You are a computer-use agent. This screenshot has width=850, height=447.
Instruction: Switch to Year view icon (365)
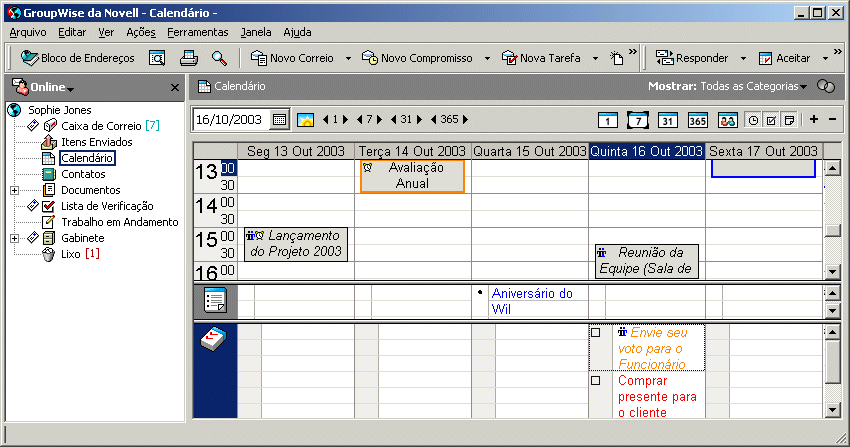click(x=697, y=120)
